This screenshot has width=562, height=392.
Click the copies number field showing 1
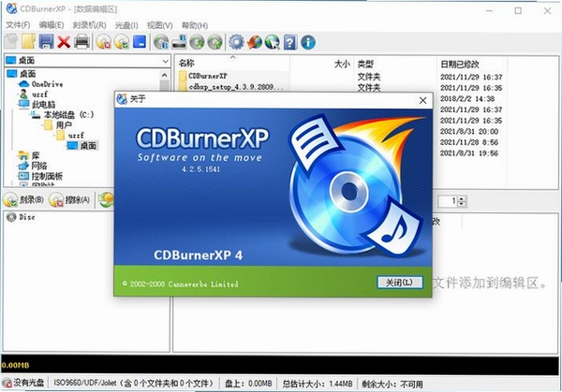(x=448, y=201)
